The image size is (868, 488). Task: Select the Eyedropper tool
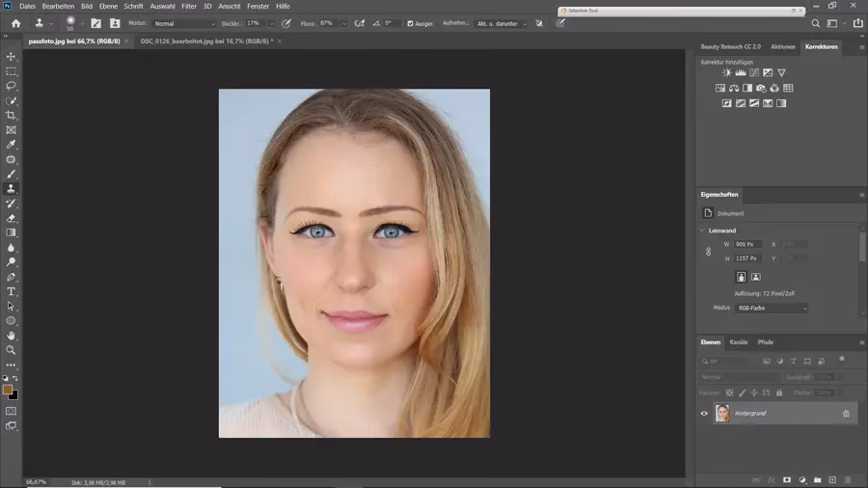tap(12, 145)
